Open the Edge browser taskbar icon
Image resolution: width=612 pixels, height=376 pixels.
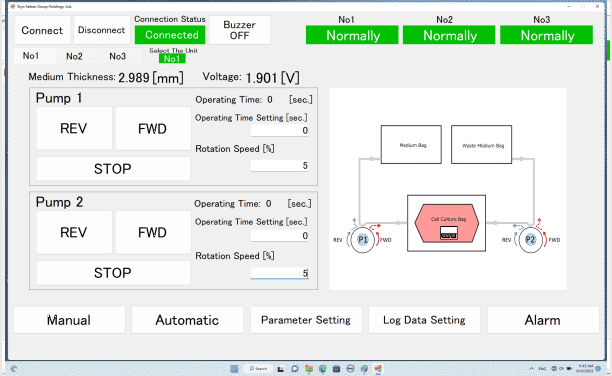pos(322,369)
